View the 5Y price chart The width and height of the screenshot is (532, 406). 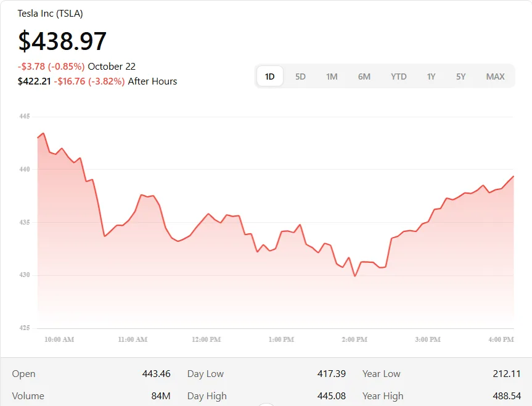[x=461, y=77]
